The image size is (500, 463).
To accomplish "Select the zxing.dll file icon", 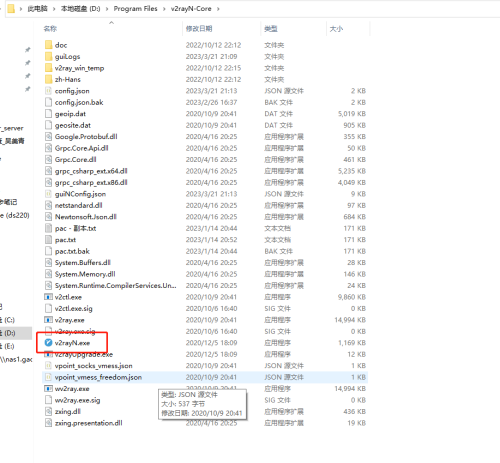I will [49, 412].
